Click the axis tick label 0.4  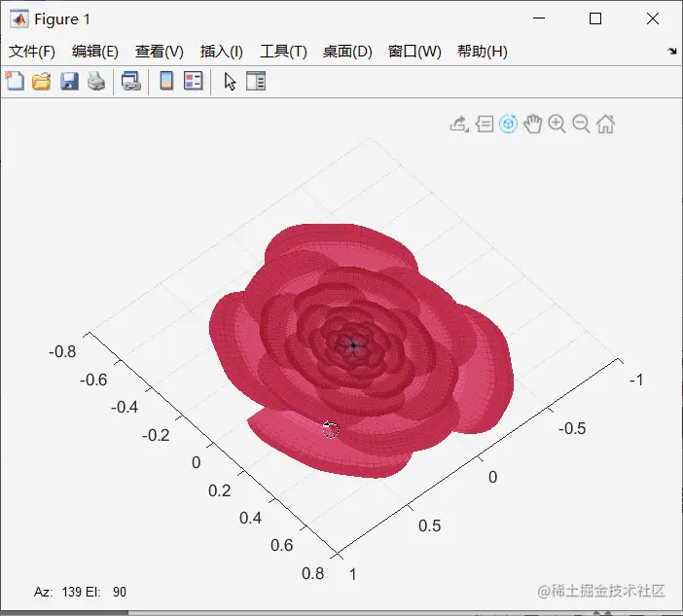(x=250, y=518)
